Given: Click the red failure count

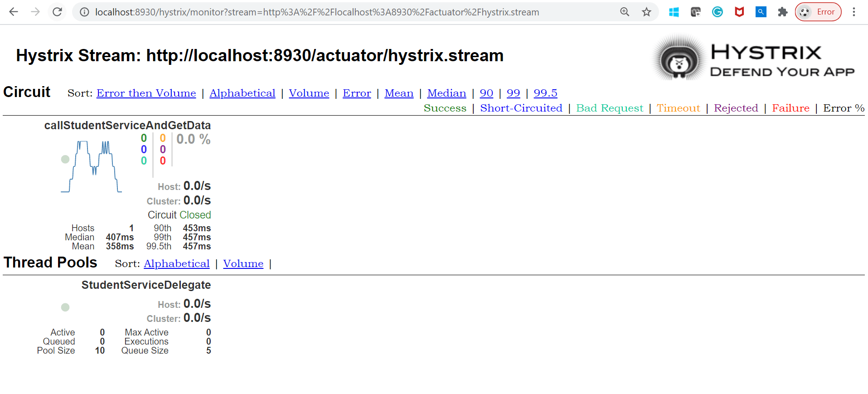Looking at the screenshot, I should [163, 161].
